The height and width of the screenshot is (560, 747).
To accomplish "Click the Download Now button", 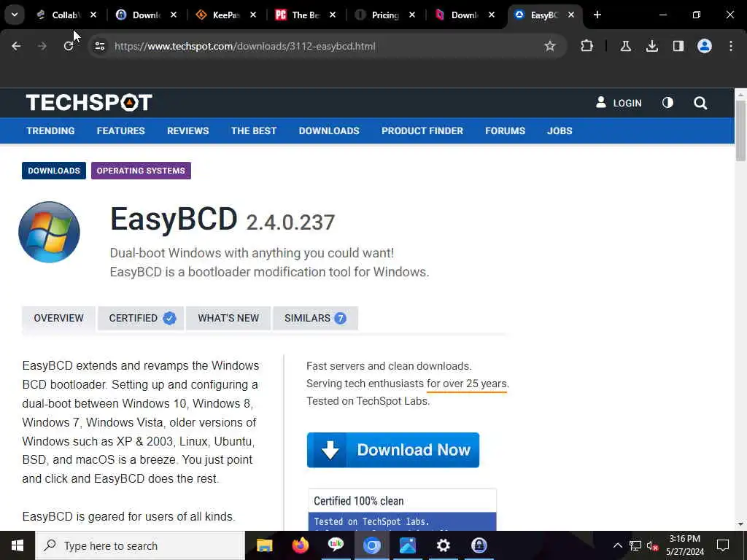I will point(393,450).
